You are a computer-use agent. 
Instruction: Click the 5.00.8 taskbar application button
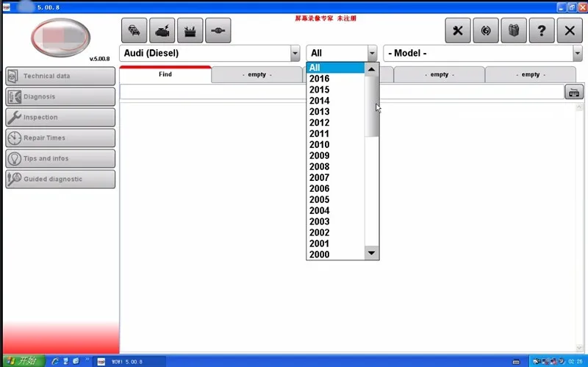point(129,362)
